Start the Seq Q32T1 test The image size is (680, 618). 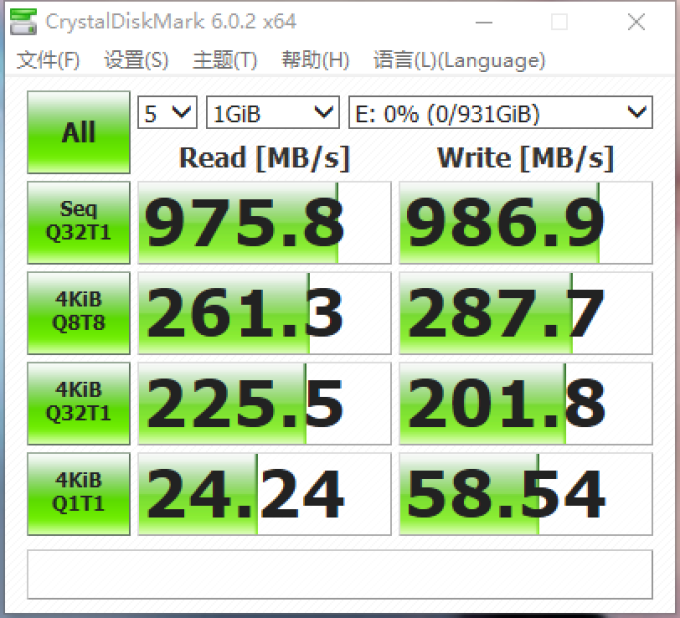78,222
